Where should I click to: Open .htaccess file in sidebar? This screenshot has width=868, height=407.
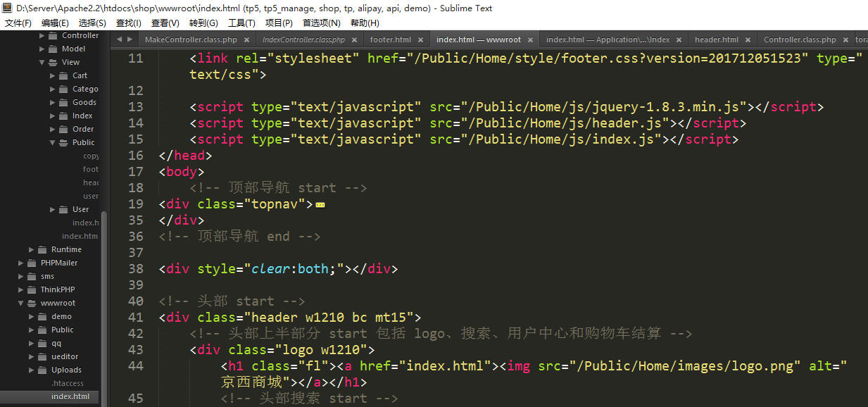coord(68,383)
